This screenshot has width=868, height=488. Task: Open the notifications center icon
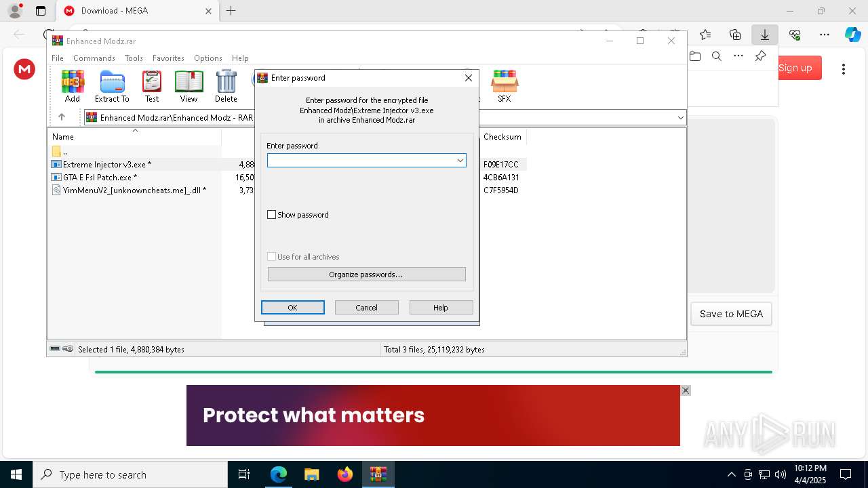pos(846,474)
